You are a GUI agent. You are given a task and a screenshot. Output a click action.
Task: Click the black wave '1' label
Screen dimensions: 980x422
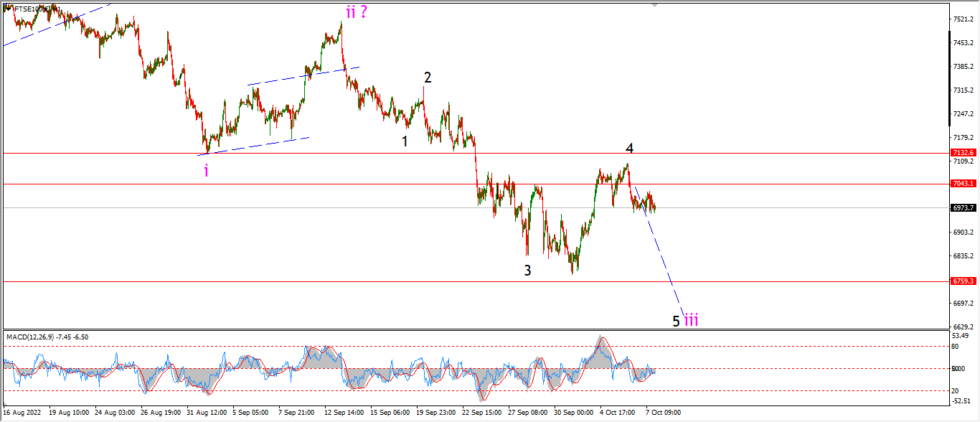point(405,141)
